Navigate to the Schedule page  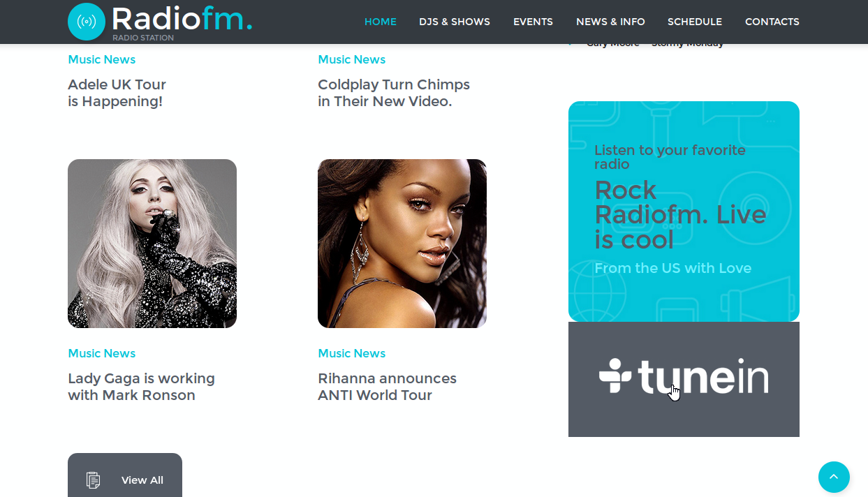pyautogui.click(x=695, y=22)
